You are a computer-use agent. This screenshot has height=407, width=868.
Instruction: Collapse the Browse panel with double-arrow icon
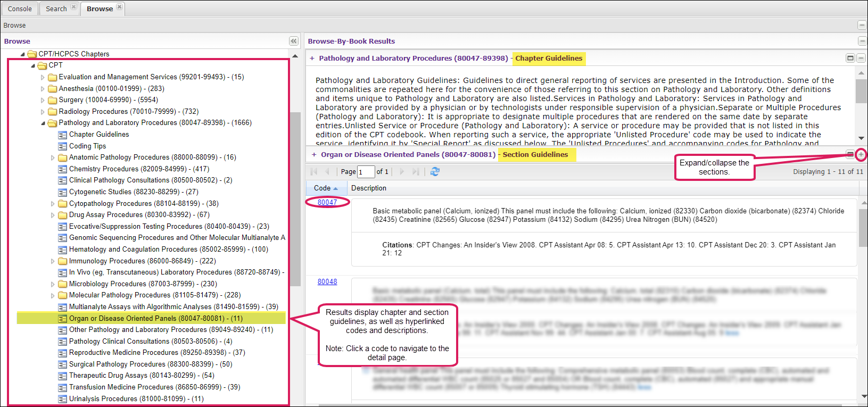pos(293,41)
